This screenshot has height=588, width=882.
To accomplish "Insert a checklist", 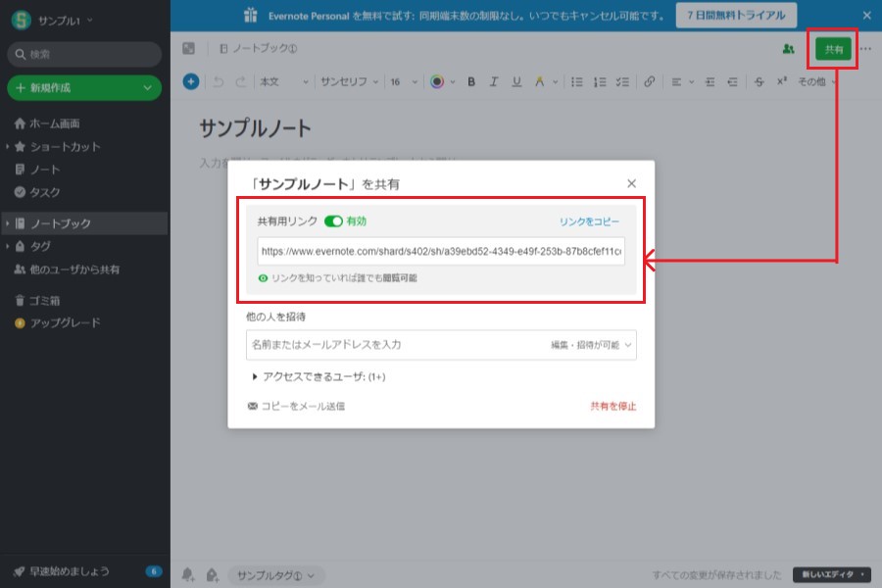I will (622, 82).
